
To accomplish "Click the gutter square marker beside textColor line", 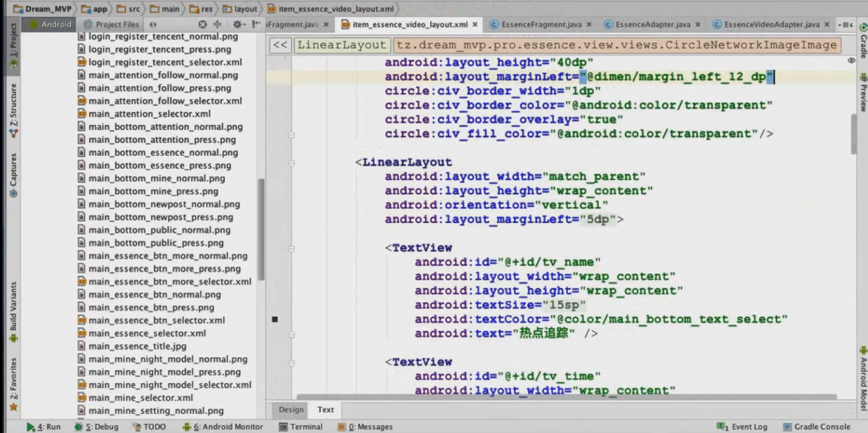I will pos(275,320).
